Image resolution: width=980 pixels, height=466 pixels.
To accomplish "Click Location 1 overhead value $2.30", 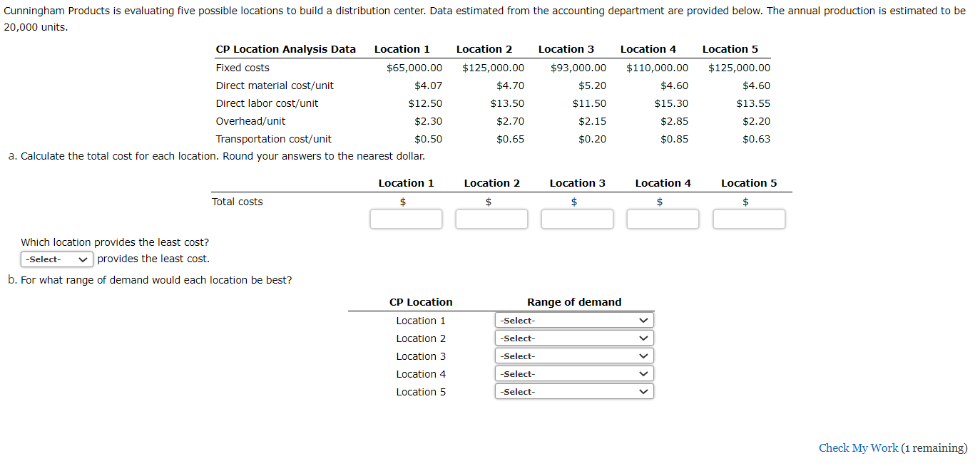I will point(428,121).
